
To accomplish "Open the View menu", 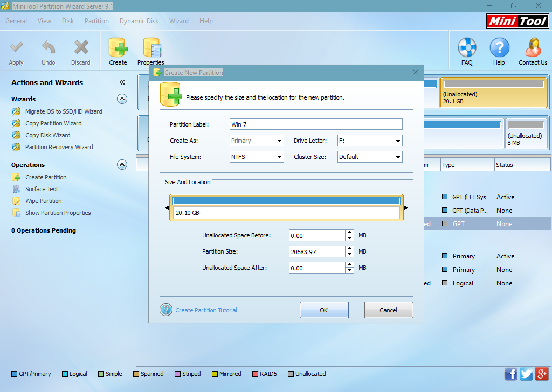I will pyautogui.click(x=44, y=21).
